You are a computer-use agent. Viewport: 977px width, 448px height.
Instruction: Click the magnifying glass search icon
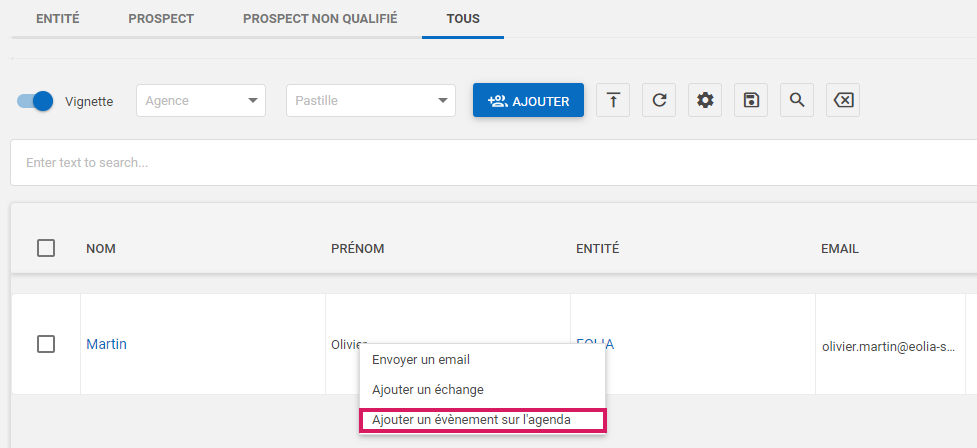coord(797,100)
